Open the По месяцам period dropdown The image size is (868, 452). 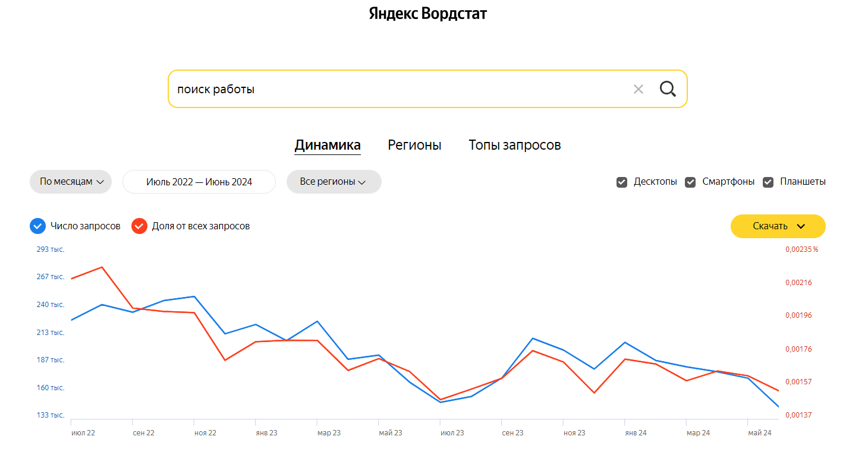tap(71, 182)
